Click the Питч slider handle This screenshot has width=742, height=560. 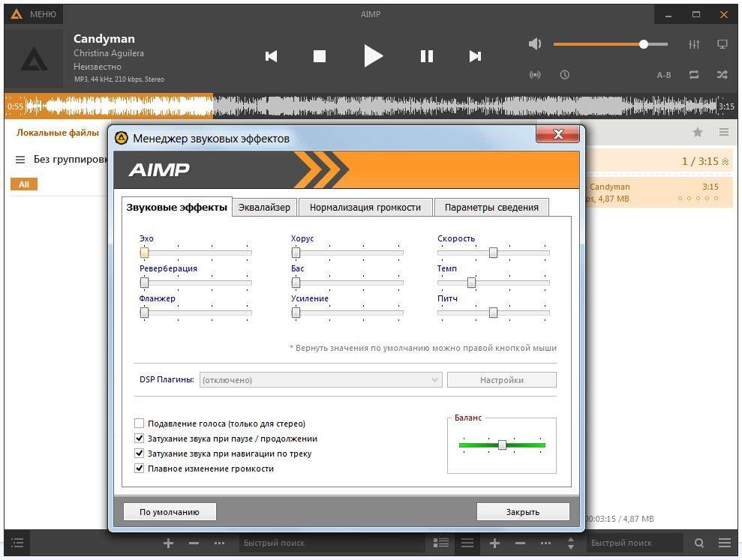pyautogui.click(x=493, y=313)
